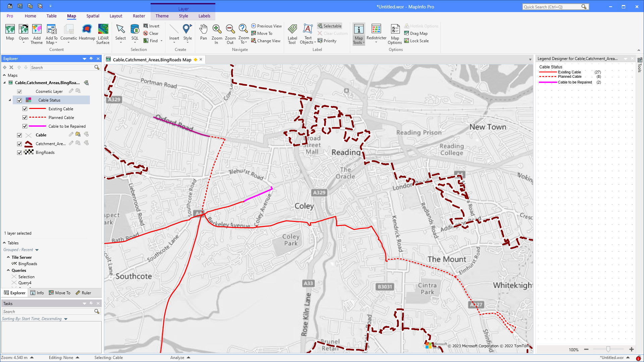The height and width of the screenshot is (362, 644).
Task: Switch to the Raster ribbon tab
Action: point(139,16)
